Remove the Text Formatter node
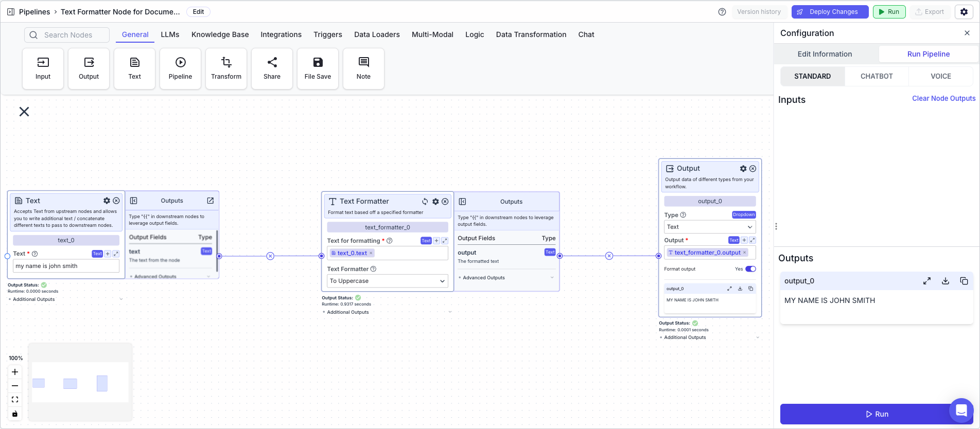 [x=445, y=202]
